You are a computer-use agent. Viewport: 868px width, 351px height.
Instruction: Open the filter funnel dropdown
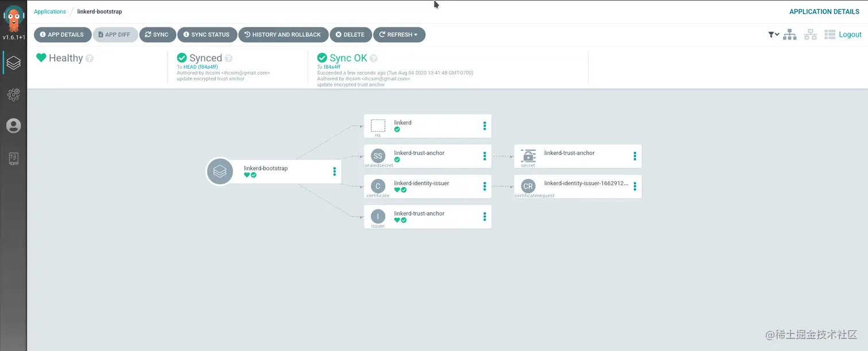[x=774, y=34]
